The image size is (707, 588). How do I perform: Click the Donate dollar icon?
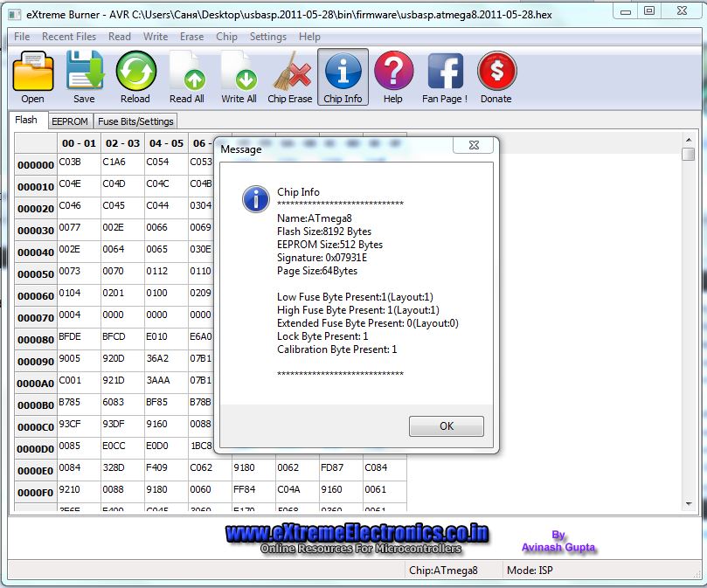pos(496,77)
